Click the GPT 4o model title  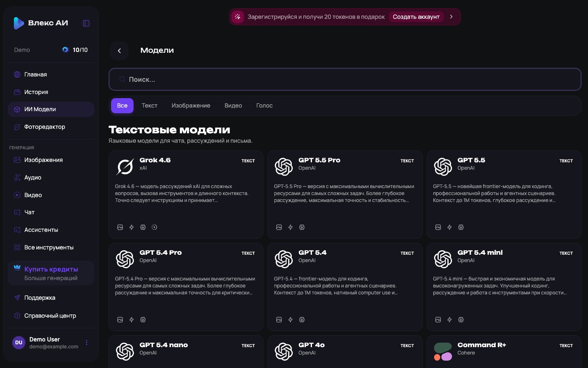tap(312, 345)
